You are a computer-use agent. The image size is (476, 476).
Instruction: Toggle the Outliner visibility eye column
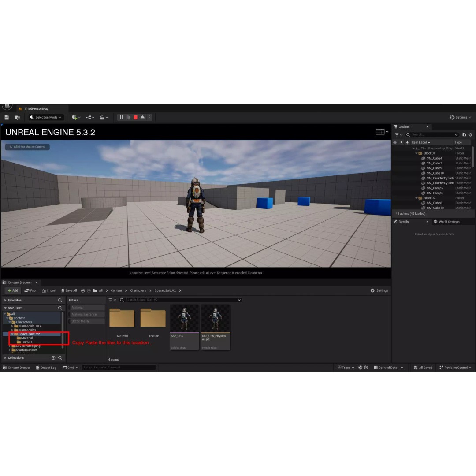tap(395, 142)
